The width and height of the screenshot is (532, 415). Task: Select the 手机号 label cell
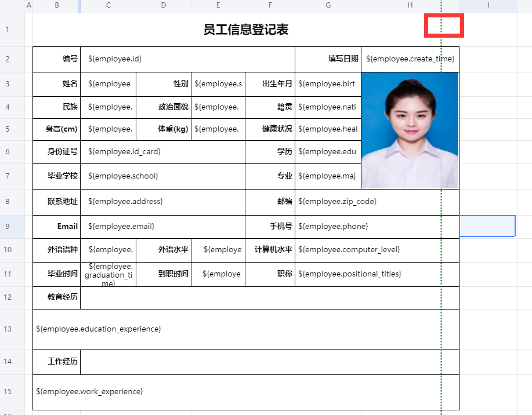point(270,227)
